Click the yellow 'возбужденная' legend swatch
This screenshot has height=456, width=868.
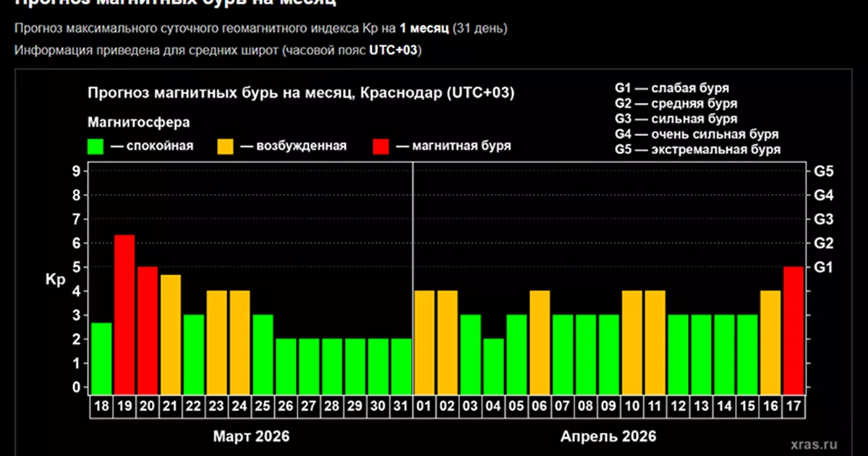tap(226, 145)
